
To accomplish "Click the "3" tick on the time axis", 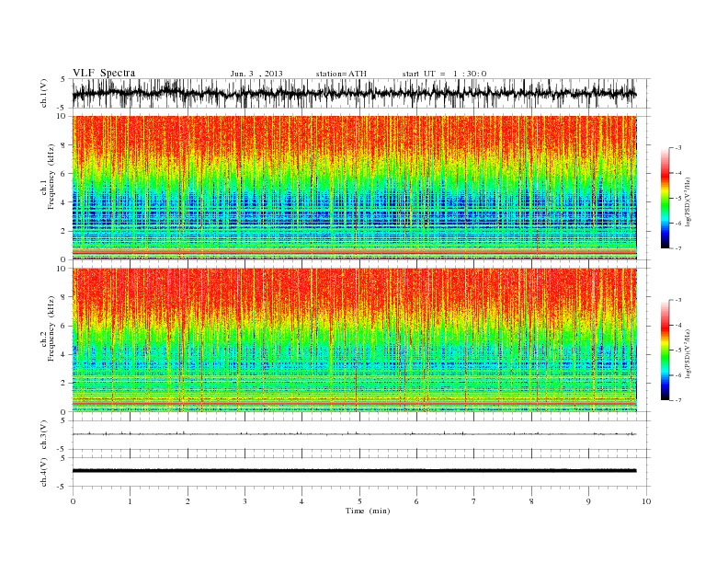I will pos(245,501).
